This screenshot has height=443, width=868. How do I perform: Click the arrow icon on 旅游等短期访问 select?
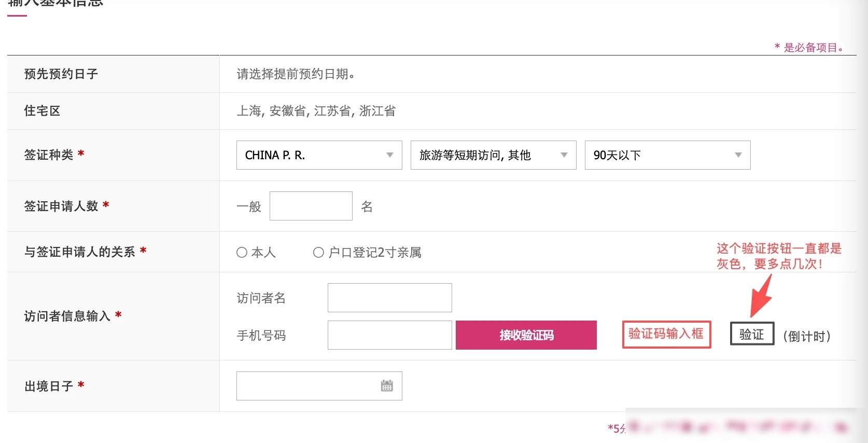click(564, 155)
